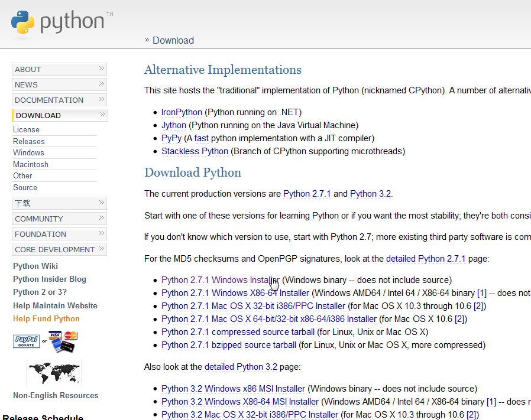This screenshot has height=420, width=531.
Task: Open the detailed Python 3.2 page link
Action: pos(241,367)
